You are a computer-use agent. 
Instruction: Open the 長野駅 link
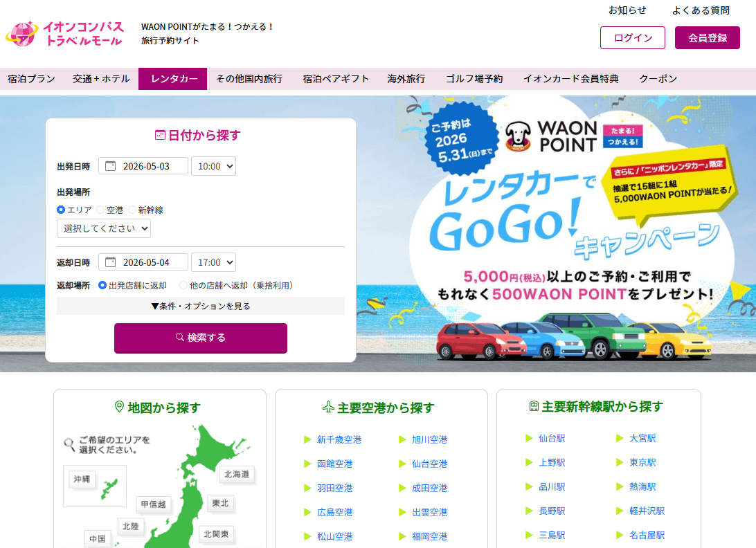pos(552,511)
